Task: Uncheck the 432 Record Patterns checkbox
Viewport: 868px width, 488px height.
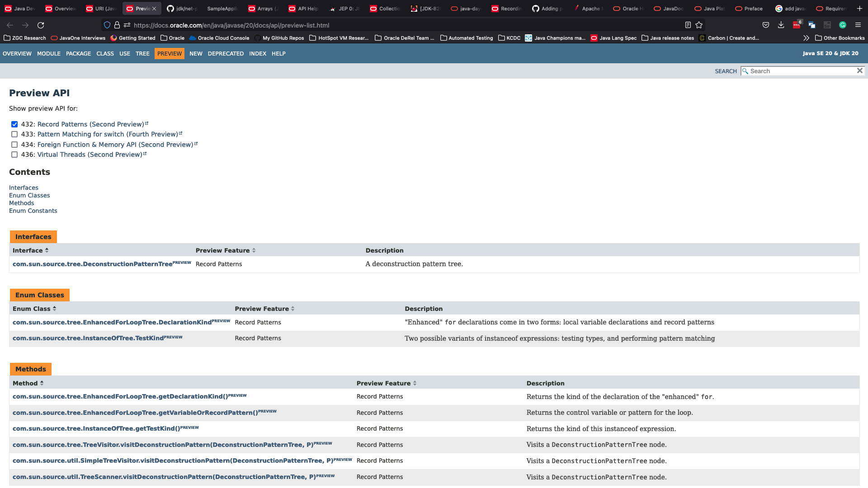Action: (14, 124)
